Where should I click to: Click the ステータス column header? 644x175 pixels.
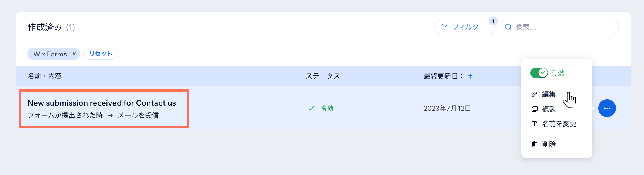(x=323, y=76)
